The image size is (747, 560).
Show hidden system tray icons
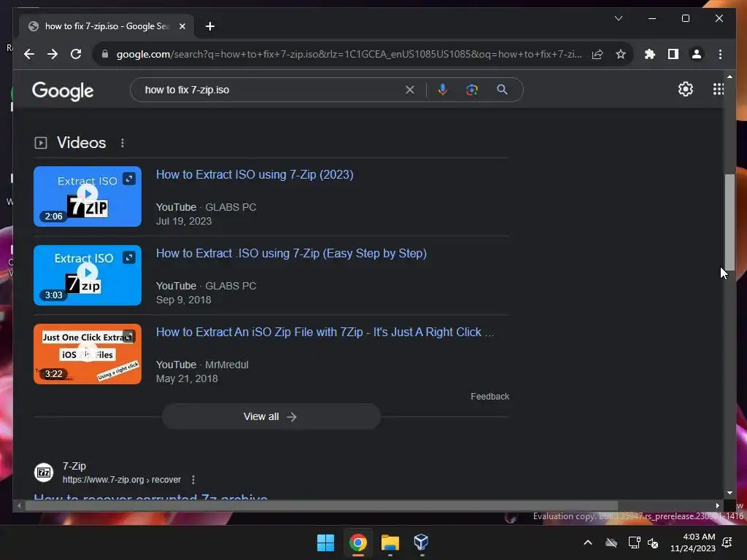[x=588, y=542]
